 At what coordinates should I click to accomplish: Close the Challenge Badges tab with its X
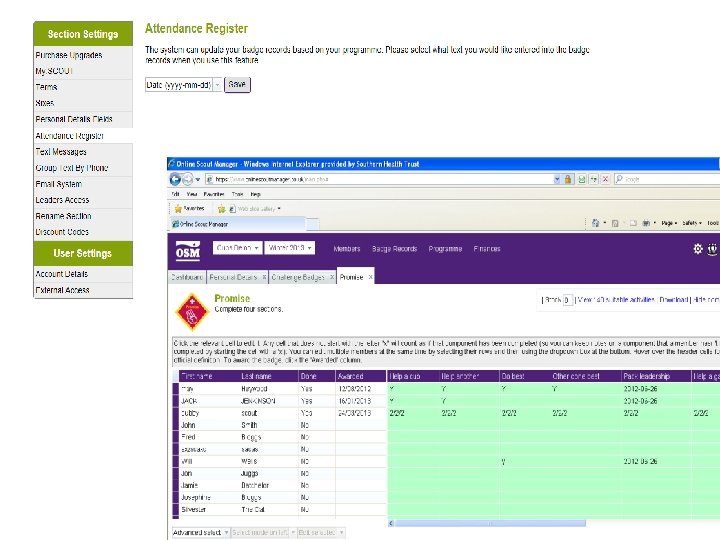332,277
